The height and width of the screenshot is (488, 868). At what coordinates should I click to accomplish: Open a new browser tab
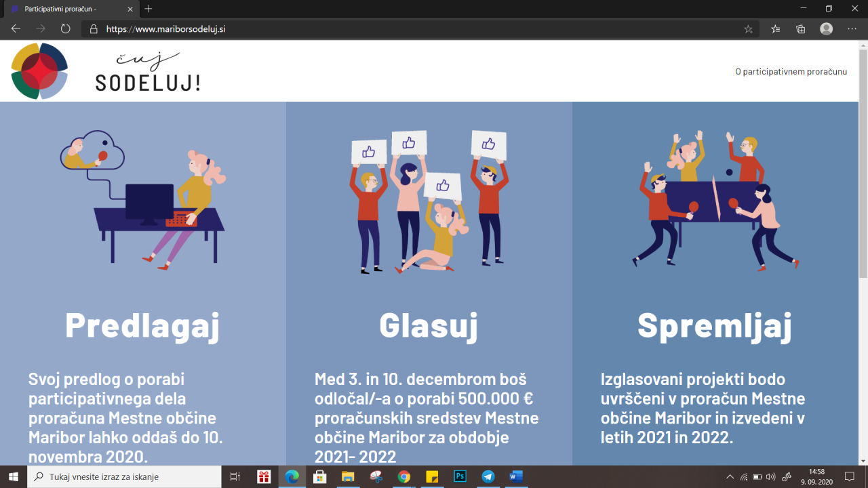(149, 9)
